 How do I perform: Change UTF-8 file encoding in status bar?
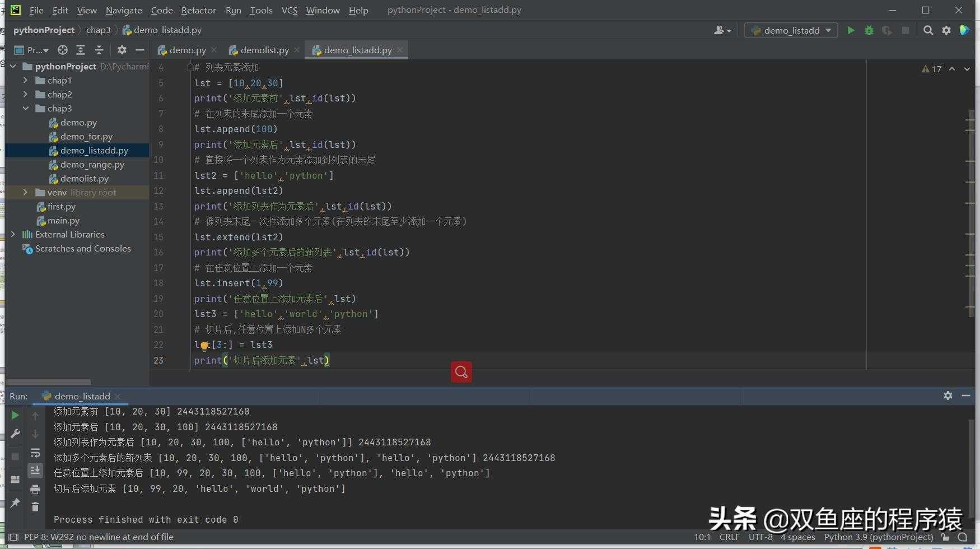click(760, 537)
